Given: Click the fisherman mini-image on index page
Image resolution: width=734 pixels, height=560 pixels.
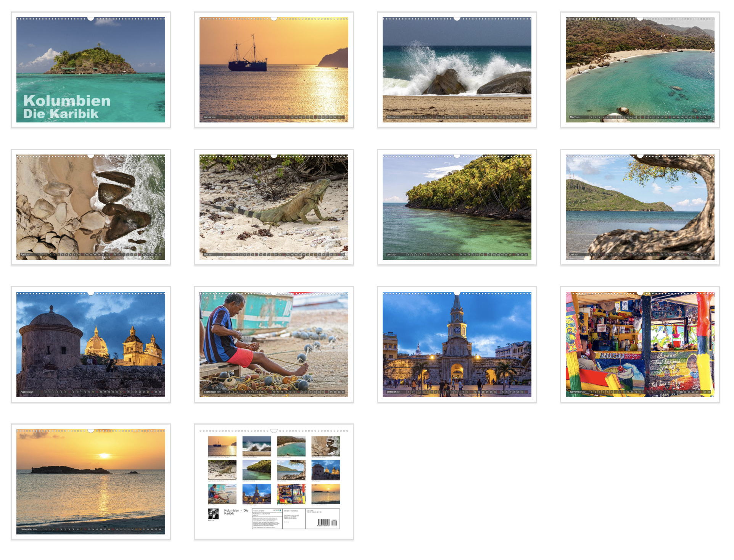Looking at the screenshot, I should coord(222,494).
